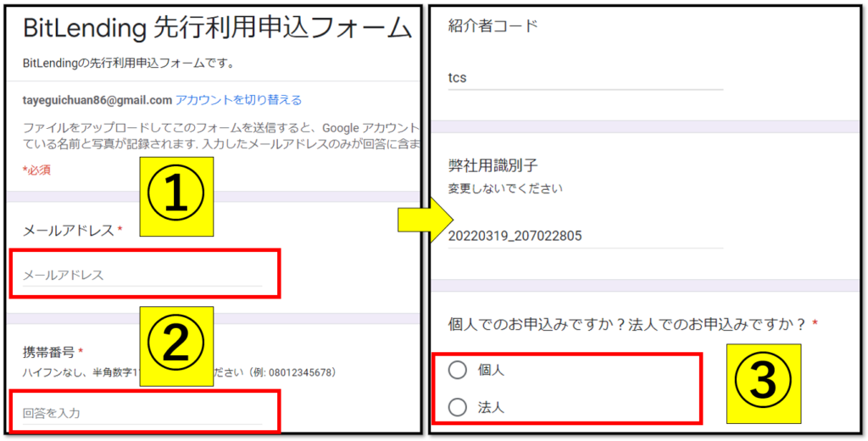Select the 個人 radio button
Screen dimensions: 868x441
tap(458, 370)
